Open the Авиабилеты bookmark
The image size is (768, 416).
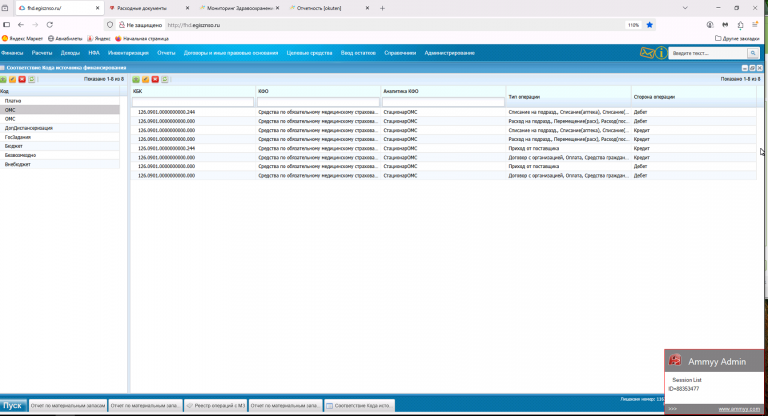[65, 38]
